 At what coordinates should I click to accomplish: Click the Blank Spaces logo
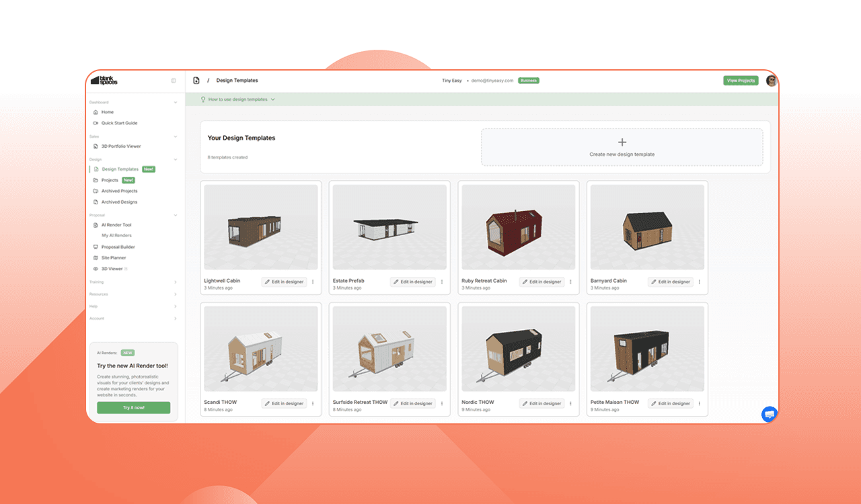click(104, 80)
